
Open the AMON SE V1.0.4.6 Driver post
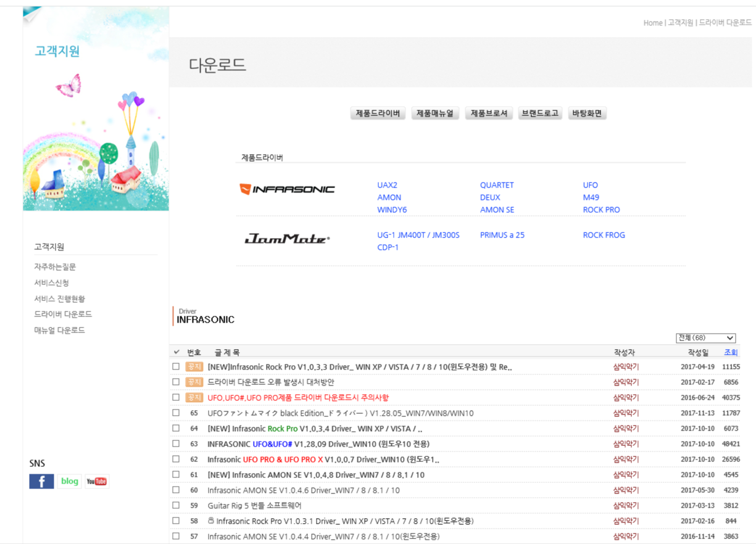304,490
